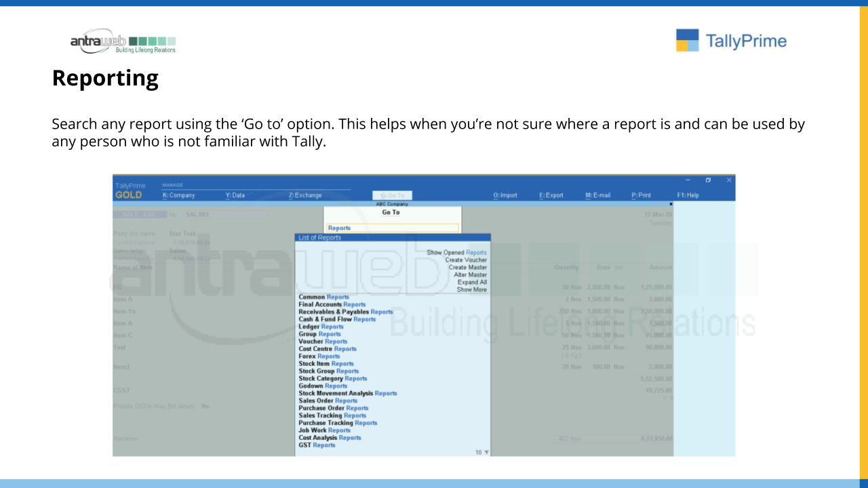The height and width of the screenshot is (488, 868).
Task: Open Cash & Fund Flow Reports
Action: pyautogui.click(x=337, y=319)
